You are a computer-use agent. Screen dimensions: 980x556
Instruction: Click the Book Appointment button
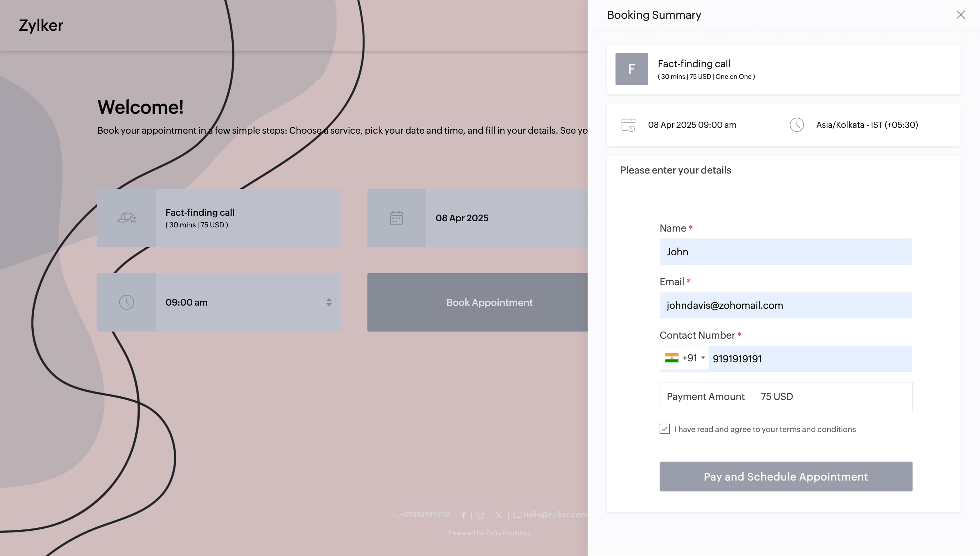coord(489,302)
